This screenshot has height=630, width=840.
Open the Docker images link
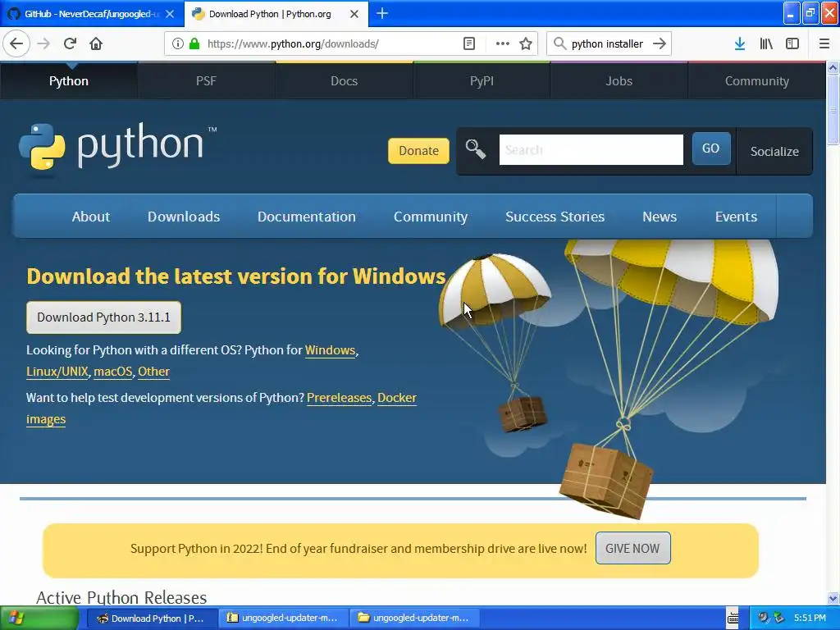tap(397, 398)
